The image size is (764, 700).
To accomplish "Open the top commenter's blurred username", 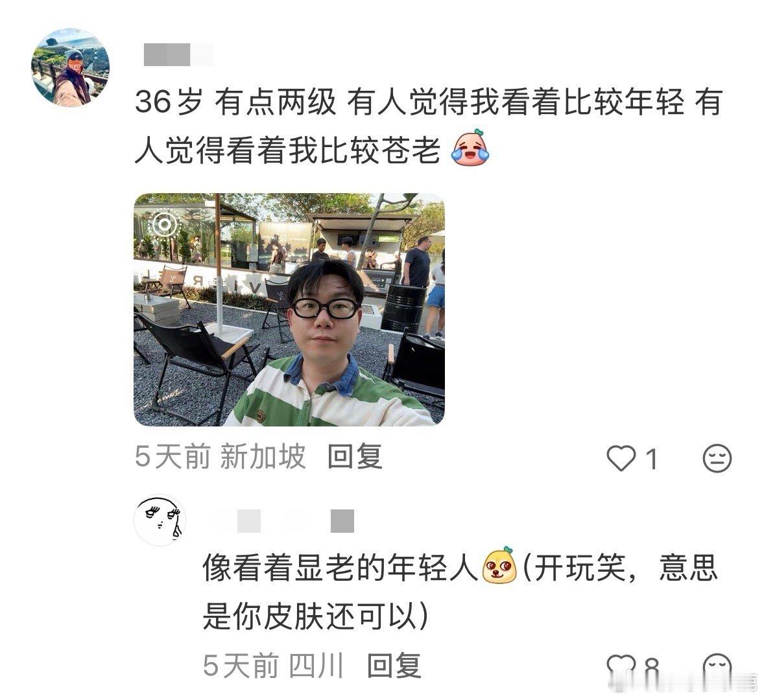I will click(x=178, y=54).
